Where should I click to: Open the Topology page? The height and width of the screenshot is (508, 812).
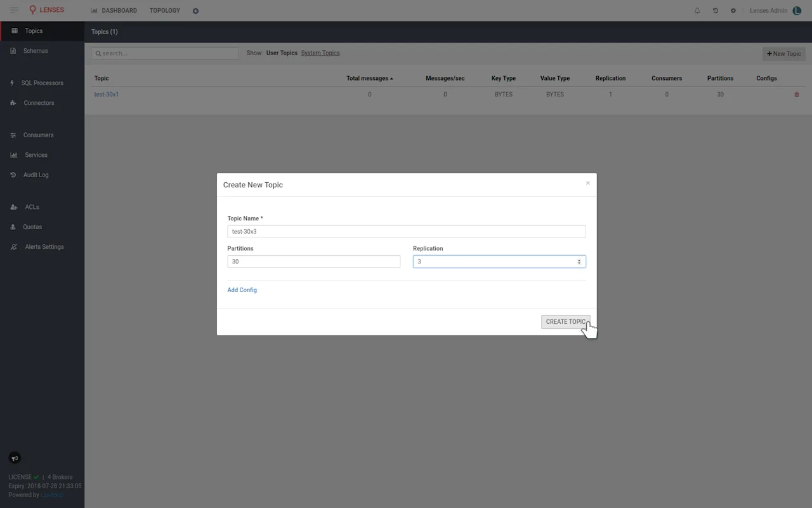165,11
